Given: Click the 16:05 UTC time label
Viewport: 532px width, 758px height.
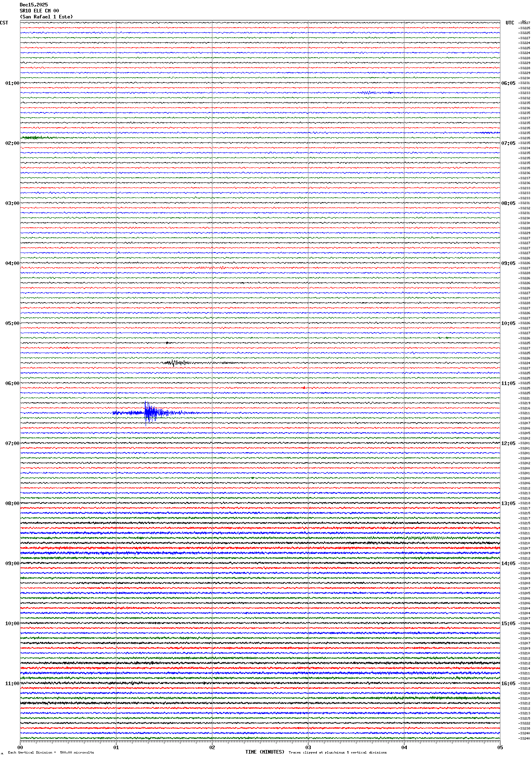Looking at the screenshot, I should 508,684.
